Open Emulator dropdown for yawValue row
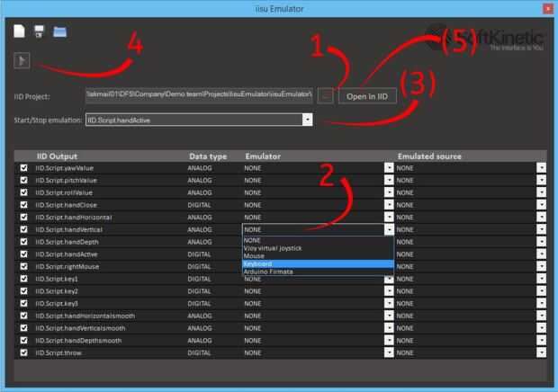Image resolution: width=558 pixels, height=392 pixels. pyautogui.click(x=389, y=168)
